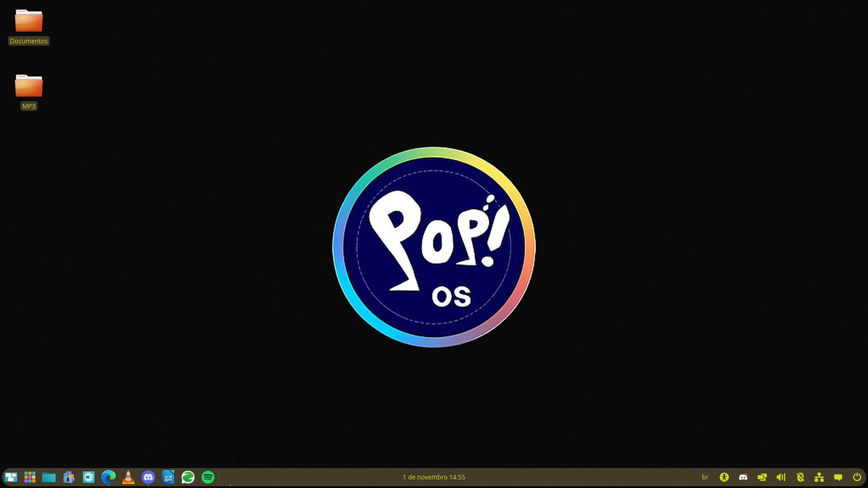This screenshot has height=488, width=868.
Task: Toggle the disabled Bluetooth indicator
Action: point(800,477)
